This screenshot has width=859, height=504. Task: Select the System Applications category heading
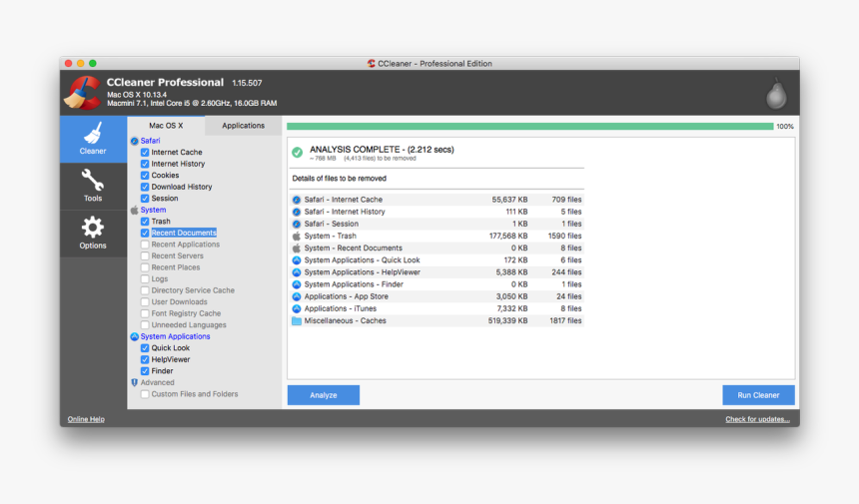click(176, 336)
